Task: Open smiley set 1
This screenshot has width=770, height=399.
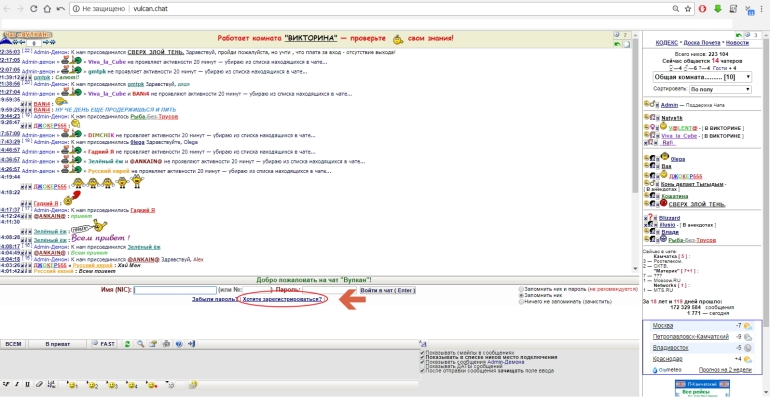Action: 72,385
